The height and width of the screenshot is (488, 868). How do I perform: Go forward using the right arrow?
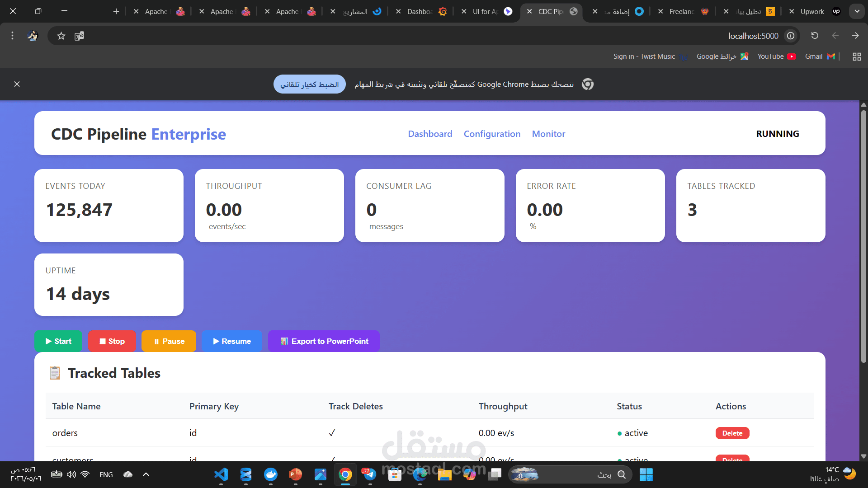[x=855, y=36]
